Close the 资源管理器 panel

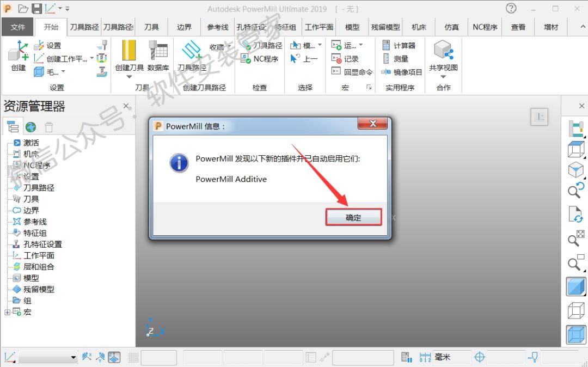(x=126, y=106)
